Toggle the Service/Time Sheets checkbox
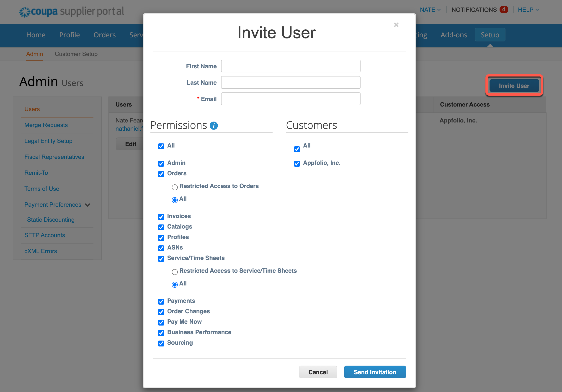562x392 pixels. pos(161,259)
